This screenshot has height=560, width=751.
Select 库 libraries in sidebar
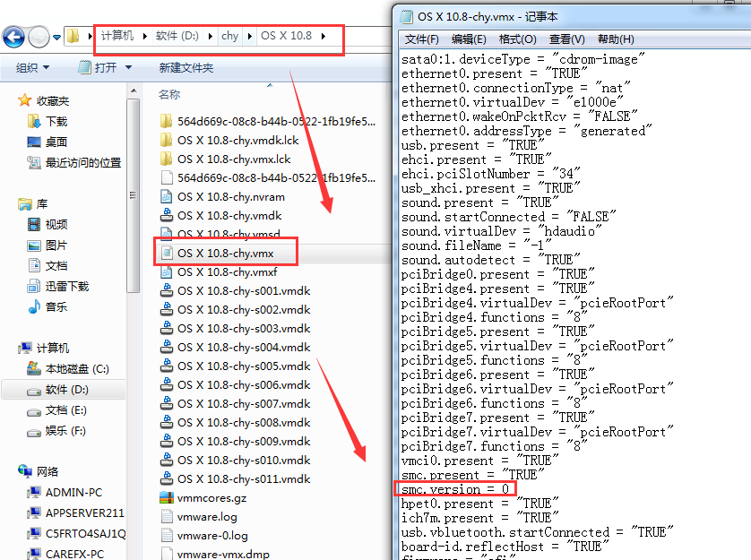[32, 204]
